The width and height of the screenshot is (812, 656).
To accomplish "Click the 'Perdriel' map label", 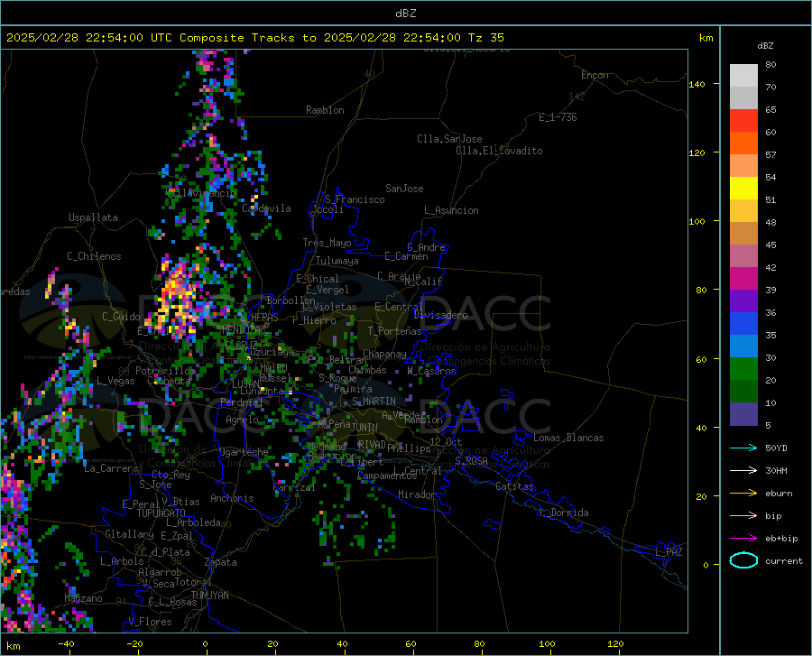I will [242, 402].
